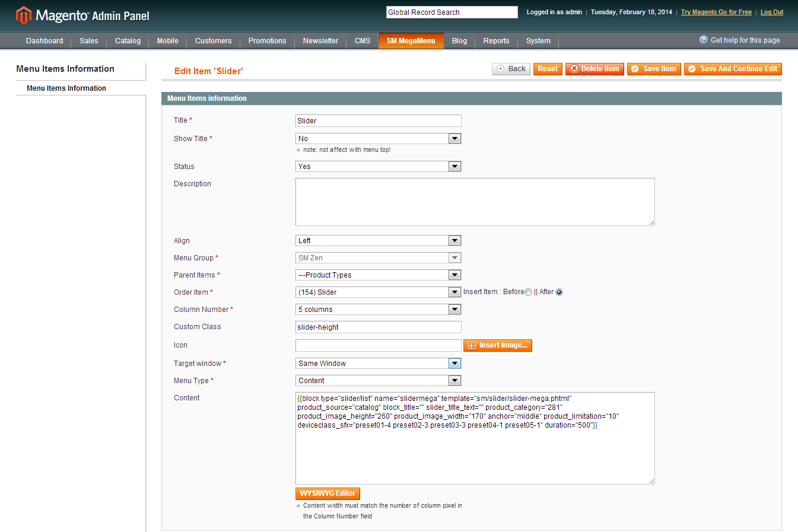The image size is (798, 532).
Task: Open the SM MegaMenu menu
Action: point(411,41)
